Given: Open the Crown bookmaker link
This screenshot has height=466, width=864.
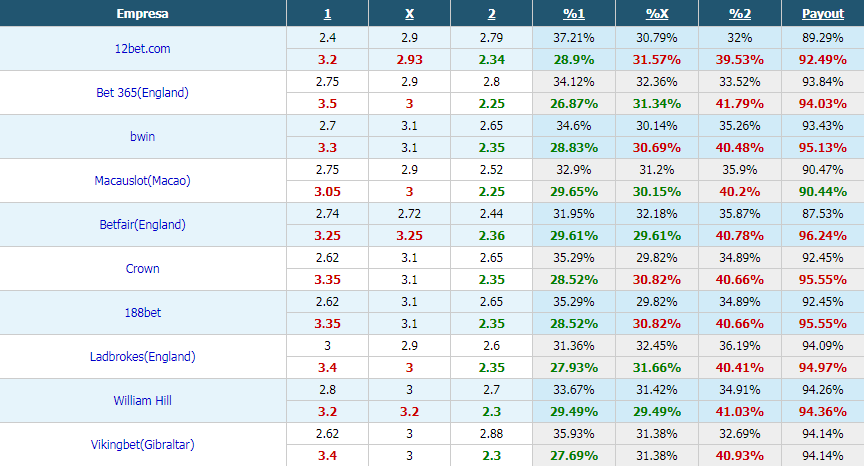Looking at the screenshot, I should [143, 269].
